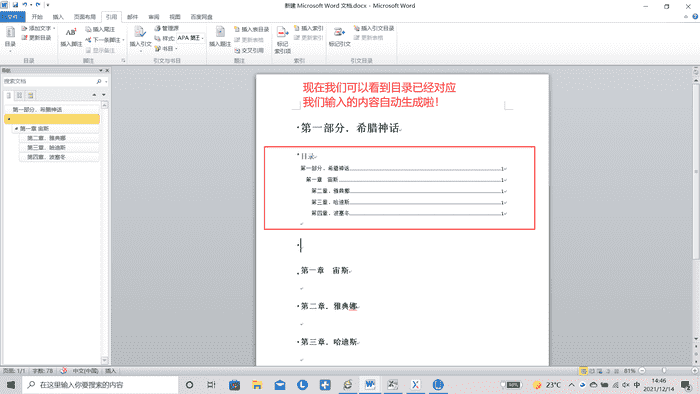Click zoom out minus button in status bar

pyautogui.click(x=642, y=371)
